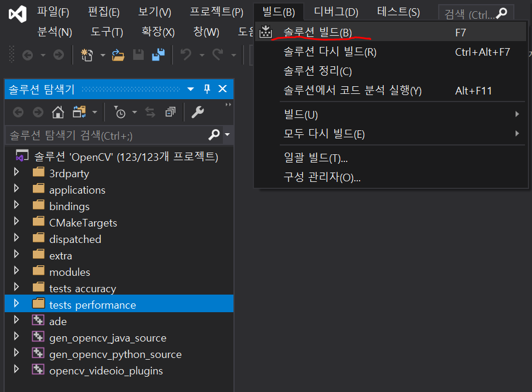Click the new project toolbar icon
Viewport: 532px width, 392px height.
tap(87, 55)
